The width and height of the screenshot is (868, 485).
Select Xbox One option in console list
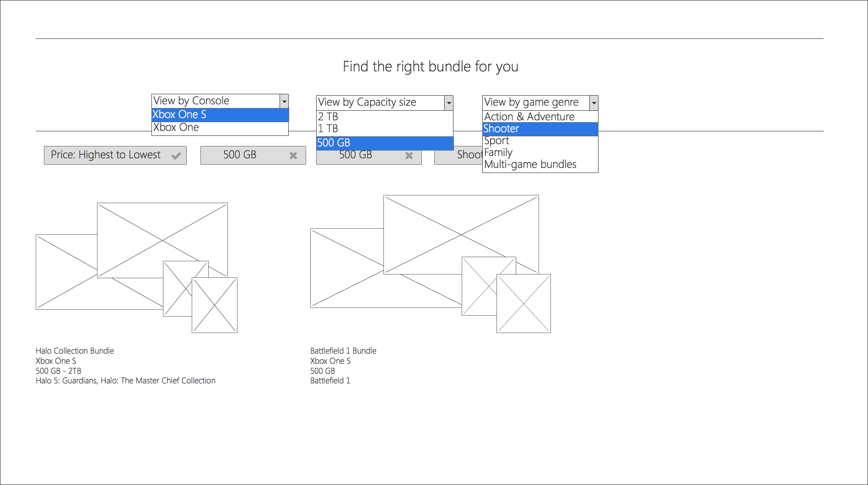(x=220, y=128)
